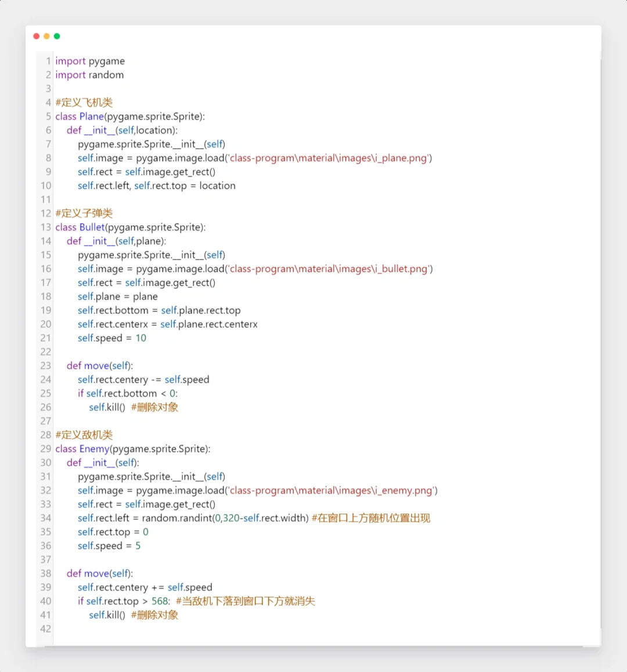Click comment '#当敌机下落到窗口下方就消失'
The width and height of the screenshot is (627, 672).
(246, 601)
